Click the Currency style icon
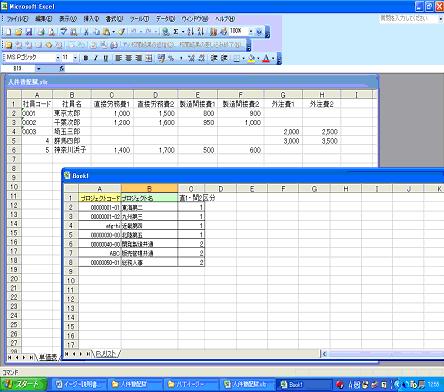Viewport: 444px width, 392px height. pos(161,58)
